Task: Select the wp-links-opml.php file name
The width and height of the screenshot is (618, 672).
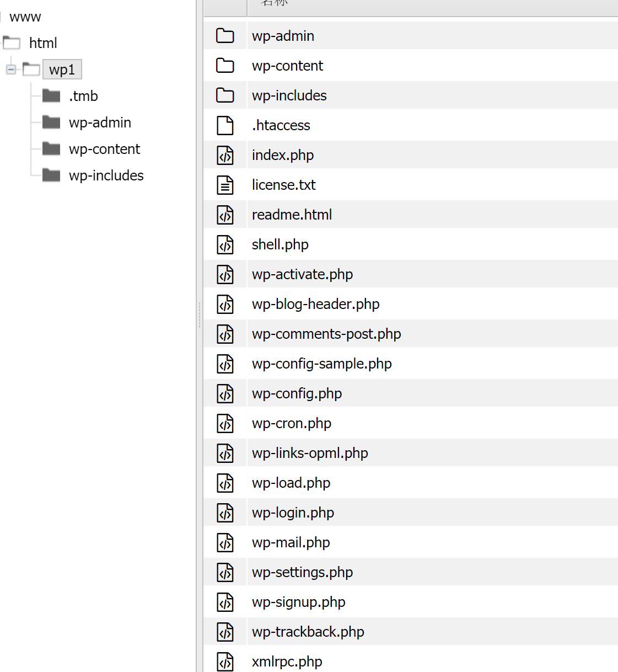Action: tap(310, 453)
